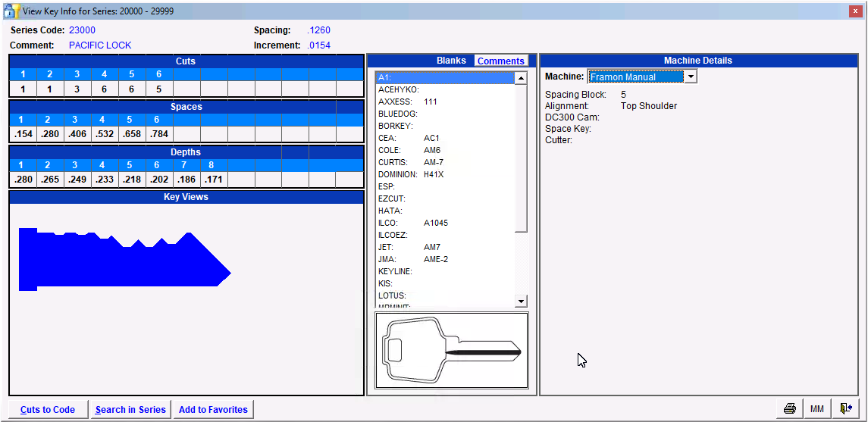The width and height of the screenshot is (868, 422).
Task: Click Cuts to Code button
Action: point(48,410)
